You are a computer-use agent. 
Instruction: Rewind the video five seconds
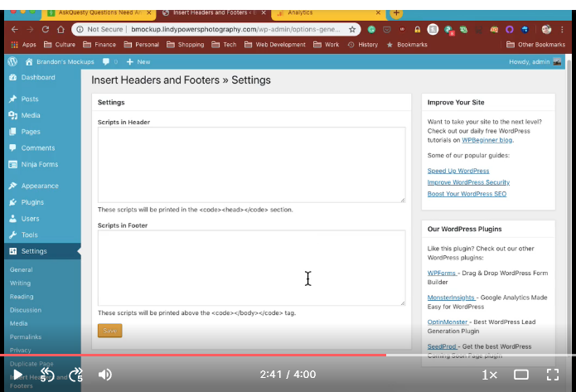click(47, 375)
